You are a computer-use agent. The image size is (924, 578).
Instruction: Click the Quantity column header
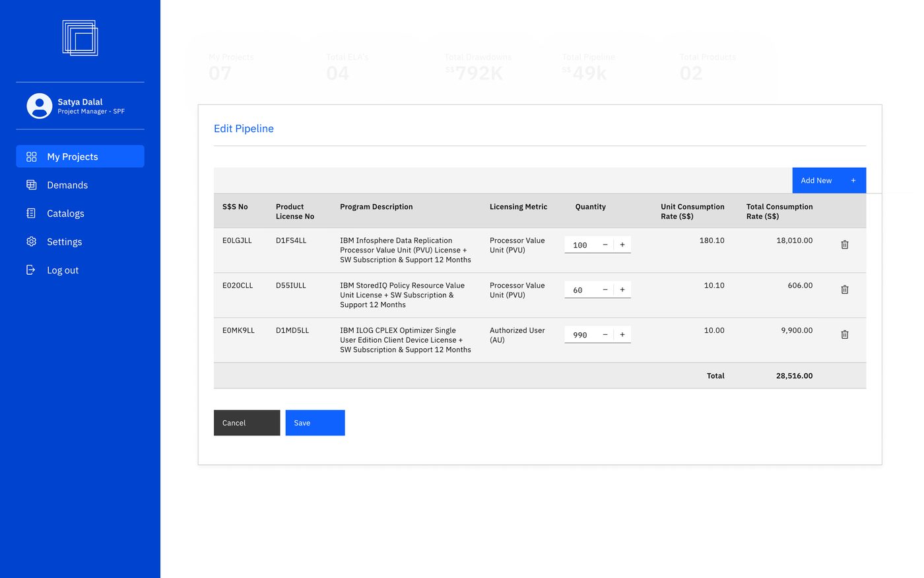pyautogui.click(x=591, y=207)
